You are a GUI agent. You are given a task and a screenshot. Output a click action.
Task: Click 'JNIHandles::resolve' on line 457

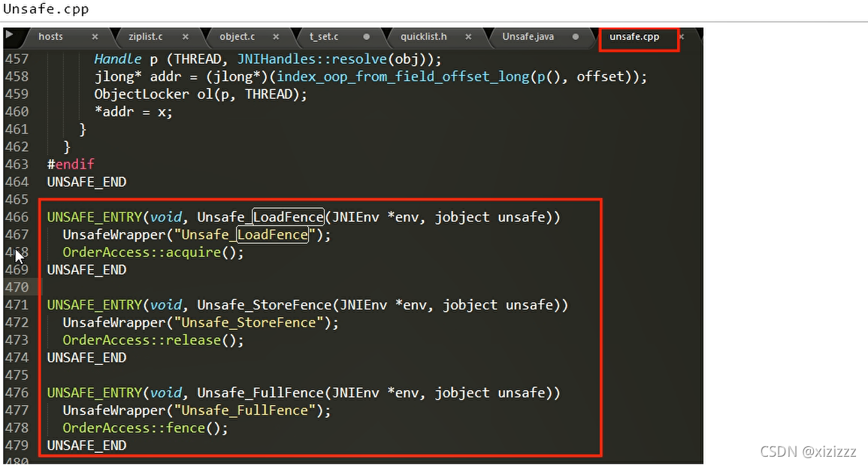click(x=312, y=59)
